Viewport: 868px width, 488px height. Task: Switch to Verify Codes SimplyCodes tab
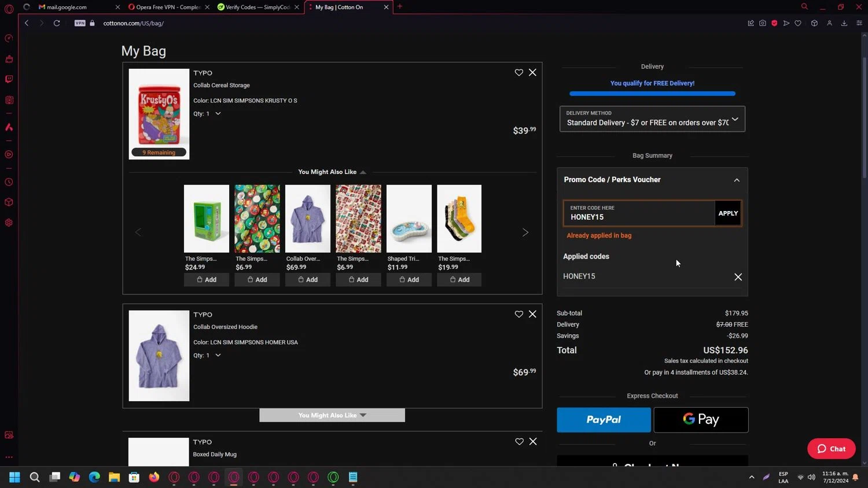click(258, 7)
